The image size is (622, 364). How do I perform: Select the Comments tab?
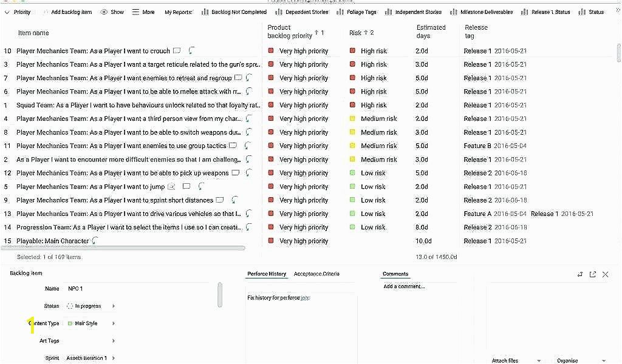coord(395,274)
